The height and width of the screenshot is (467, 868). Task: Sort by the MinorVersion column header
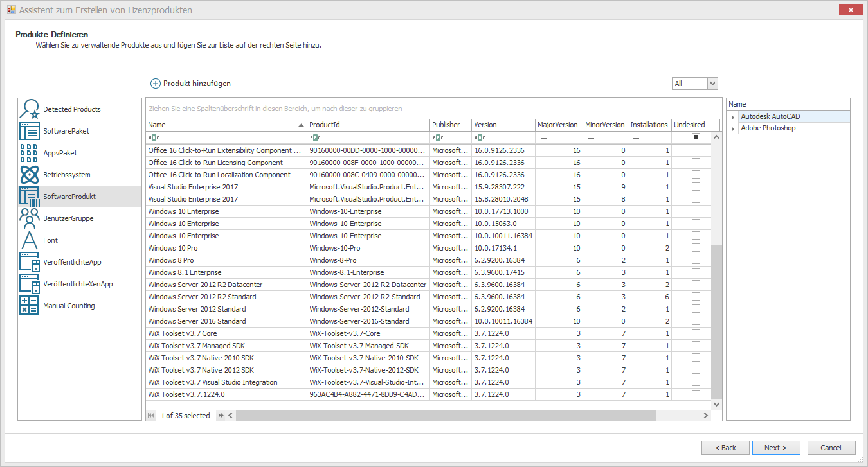606,125
